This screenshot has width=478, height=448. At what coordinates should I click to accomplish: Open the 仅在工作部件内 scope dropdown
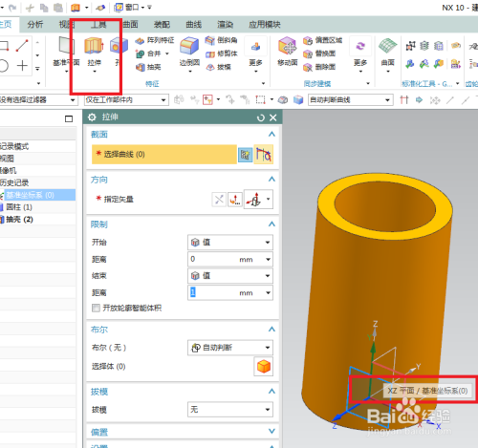tap(126, 100)
